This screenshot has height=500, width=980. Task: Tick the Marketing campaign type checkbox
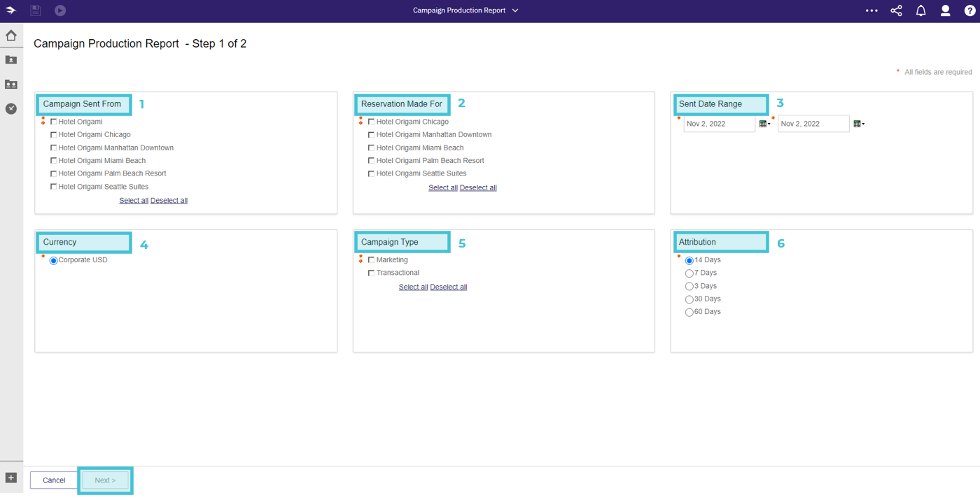tap(371, 260)
